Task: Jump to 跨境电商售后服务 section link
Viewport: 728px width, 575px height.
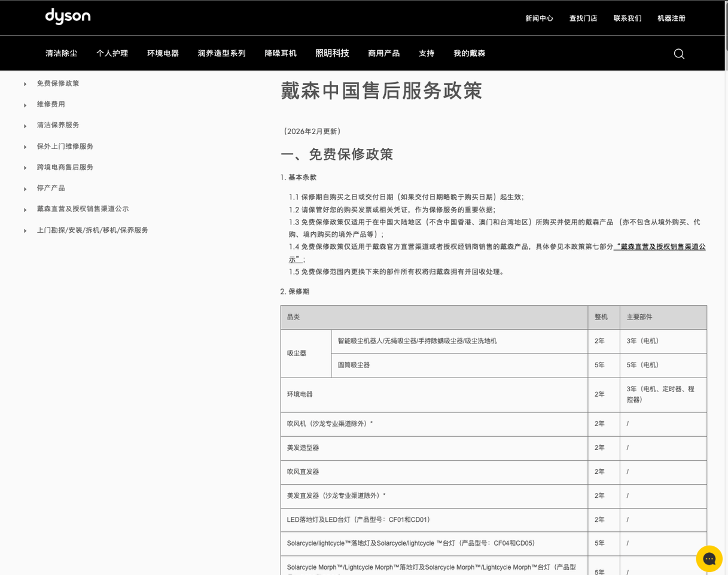Action: click(x=65, y=167)
